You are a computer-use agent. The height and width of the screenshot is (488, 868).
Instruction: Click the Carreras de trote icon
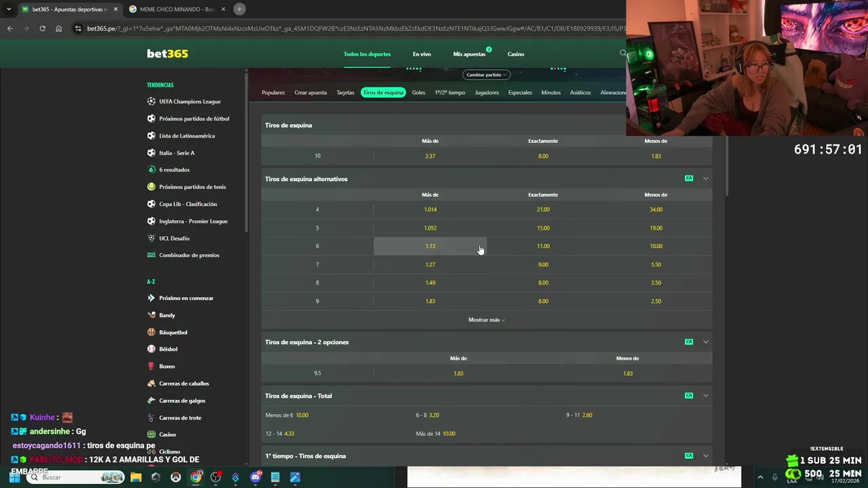151,418
